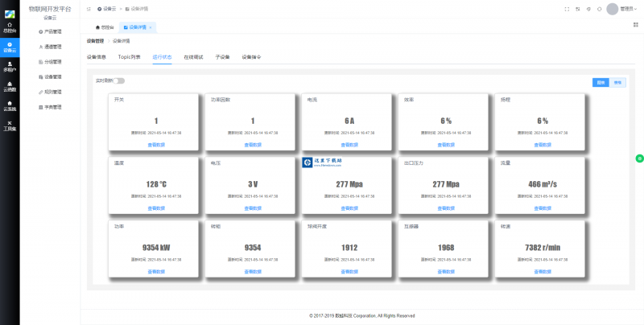Image resolution: width=644 pixels, height=325 pixels.
Task: Switch to the 表格 table view
Action: [x=617, y=82]
